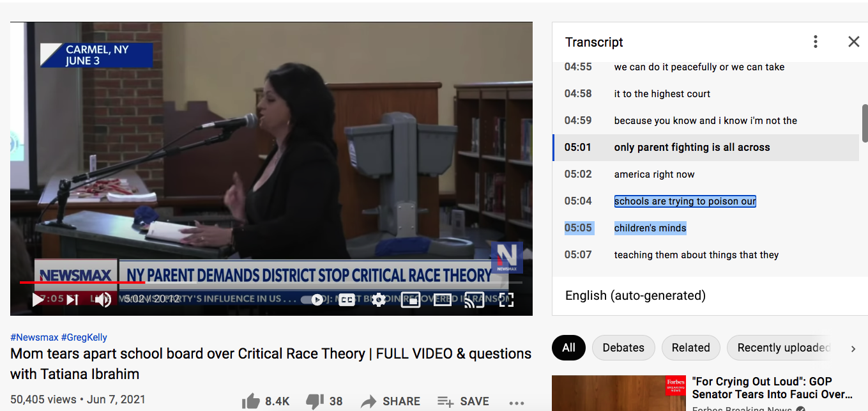
Task: Skip to next video
Action: coord(72,299)
